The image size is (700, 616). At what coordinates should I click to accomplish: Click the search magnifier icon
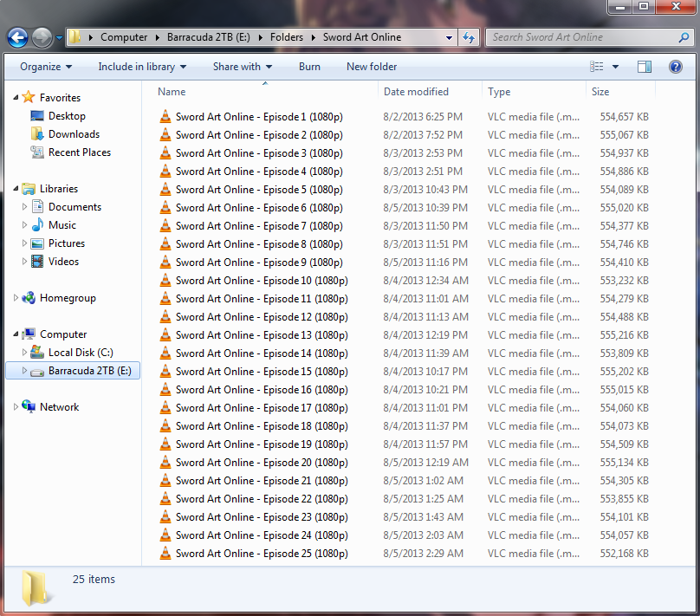[x=684, y=37]
